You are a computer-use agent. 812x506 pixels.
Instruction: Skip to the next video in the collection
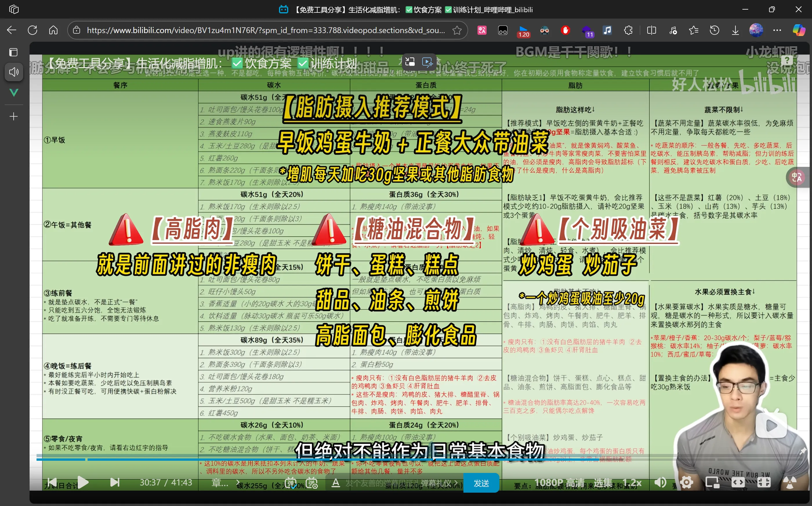click(x=114, y=482)
